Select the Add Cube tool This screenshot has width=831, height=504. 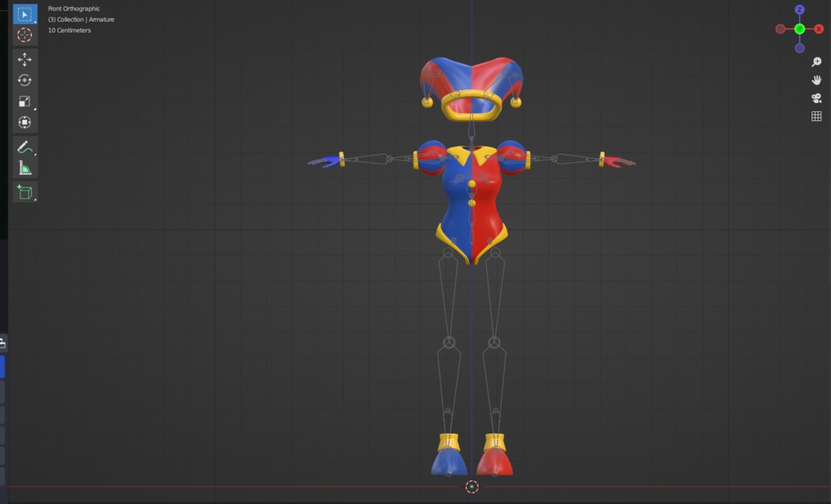pos(24,192)
